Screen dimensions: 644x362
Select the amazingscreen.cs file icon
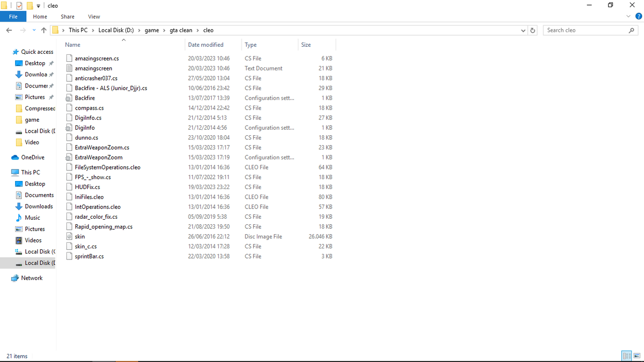point(69,58)
